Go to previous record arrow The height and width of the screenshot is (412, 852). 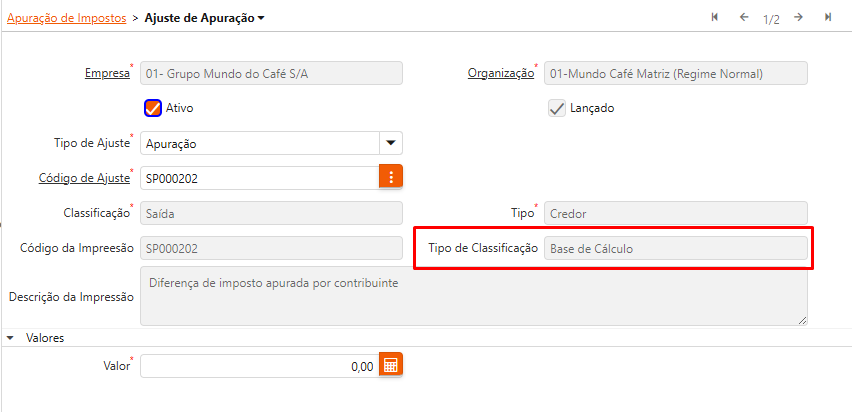click(x=743, y=18)
